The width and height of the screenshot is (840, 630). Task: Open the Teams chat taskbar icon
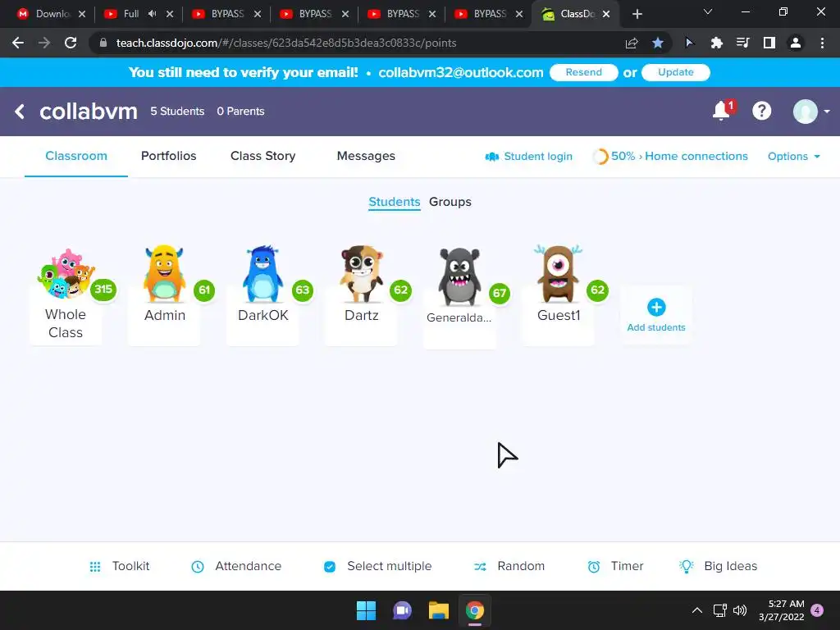tap(402, 610)
